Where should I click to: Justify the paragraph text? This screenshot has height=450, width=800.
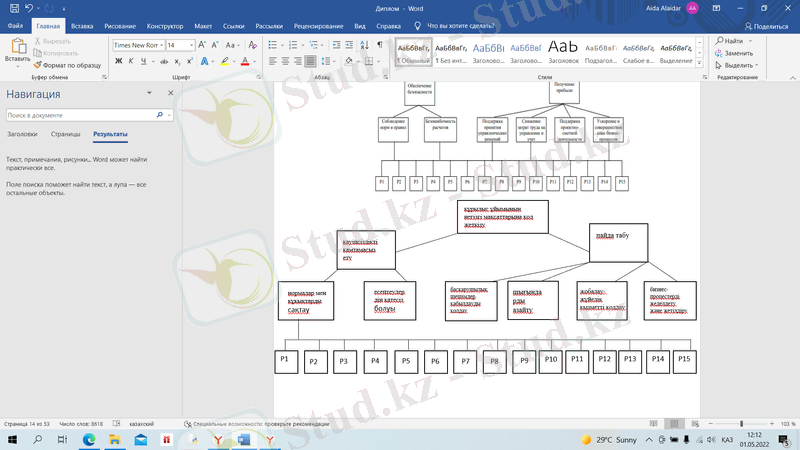pos(310,61)
